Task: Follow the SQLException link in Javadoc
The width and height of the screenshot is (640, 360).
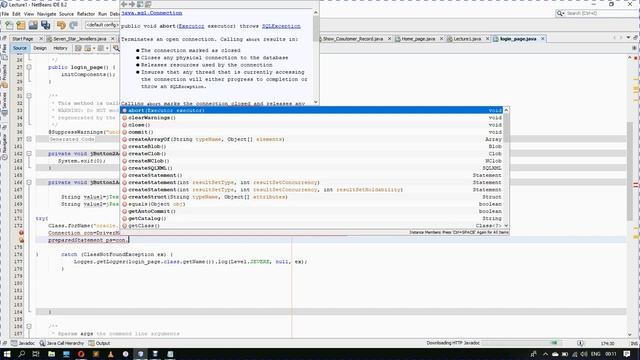Action: (281, 26)
